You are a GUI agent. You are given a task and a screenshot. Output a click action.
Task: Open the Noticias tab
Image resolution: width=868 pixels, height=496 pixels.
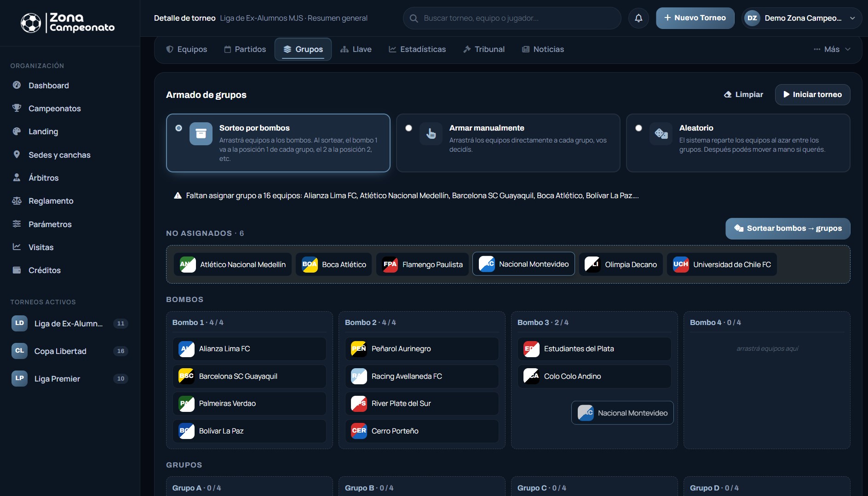[x=543, y=49]
